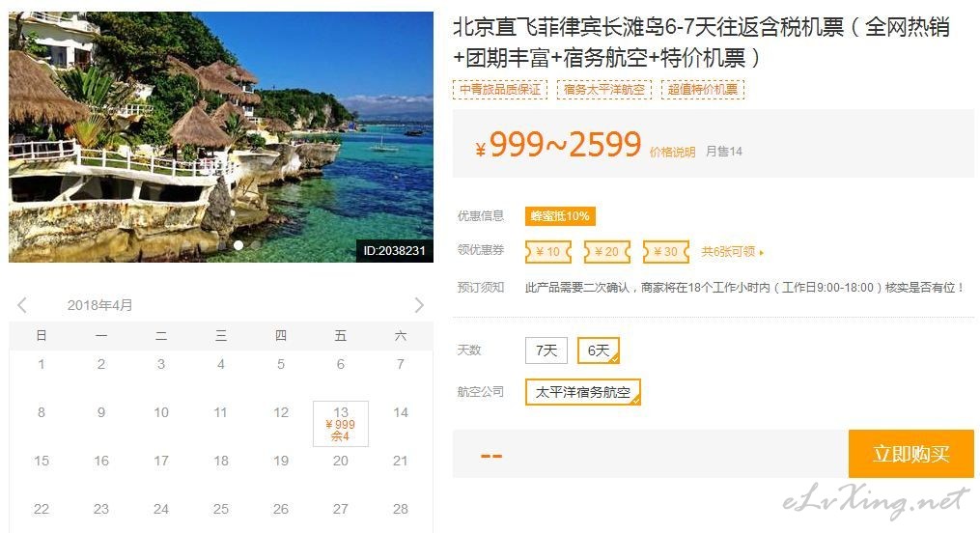The height and width of the screenshot is (533, 980).
Task: Expand 共6张可领 coupon list
Action: 732,252
